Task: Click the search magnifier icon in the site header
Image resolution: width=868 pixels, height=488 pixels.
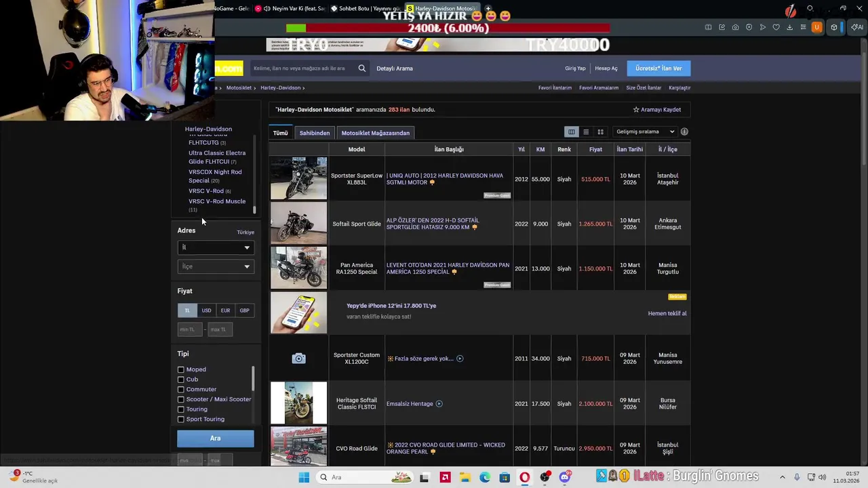Action: click(362, 68)
